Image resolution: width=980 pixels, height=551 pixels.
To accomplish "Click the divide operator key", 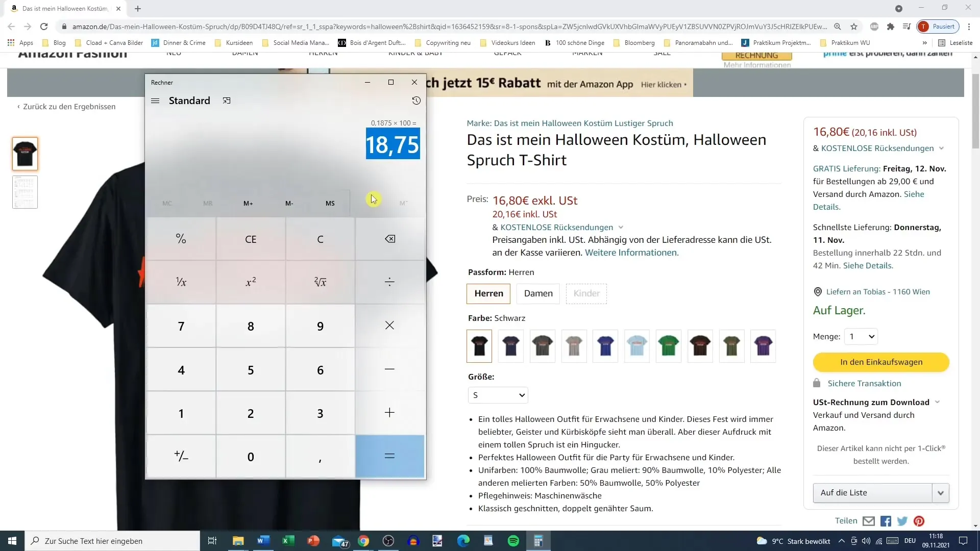I will pyautogui.click(x=389, y=282).
